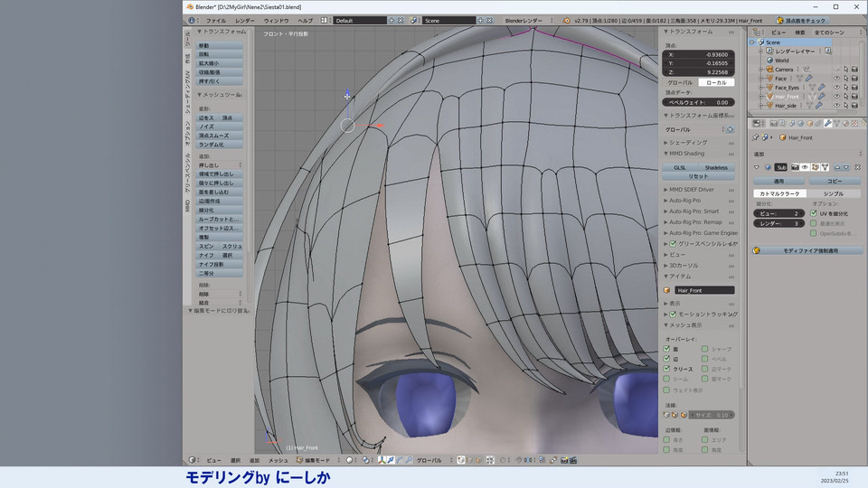868x488 pixels.
Task: Toggle render camera icon of Face object
Action: tap(854, 79)
